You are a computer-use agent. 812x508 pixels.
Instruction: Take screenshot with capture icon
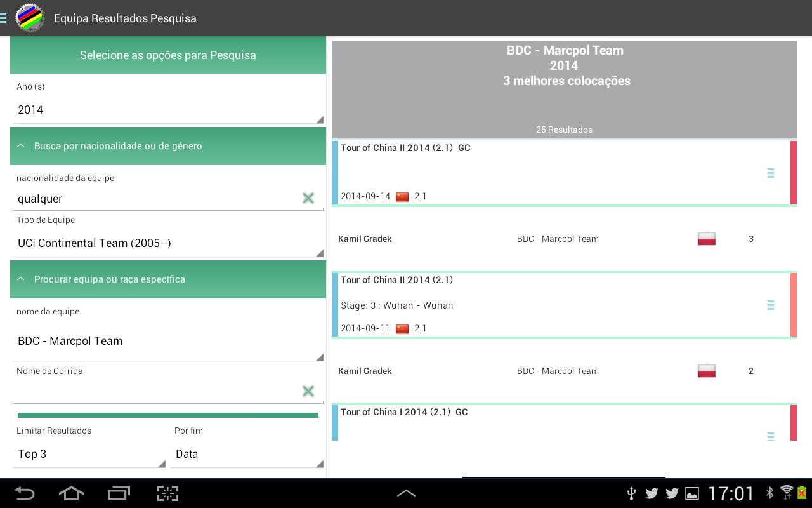[167, 493]
